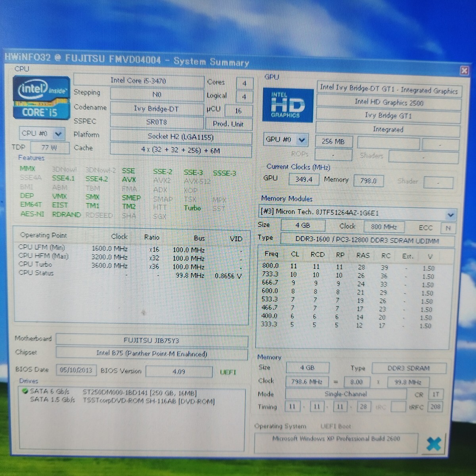Image resolution: width=476 pixels, height=476 pixels.
Task: Click the cache value 4 x (32 + 32 + 256) + 6M
Action: [181, 150]
